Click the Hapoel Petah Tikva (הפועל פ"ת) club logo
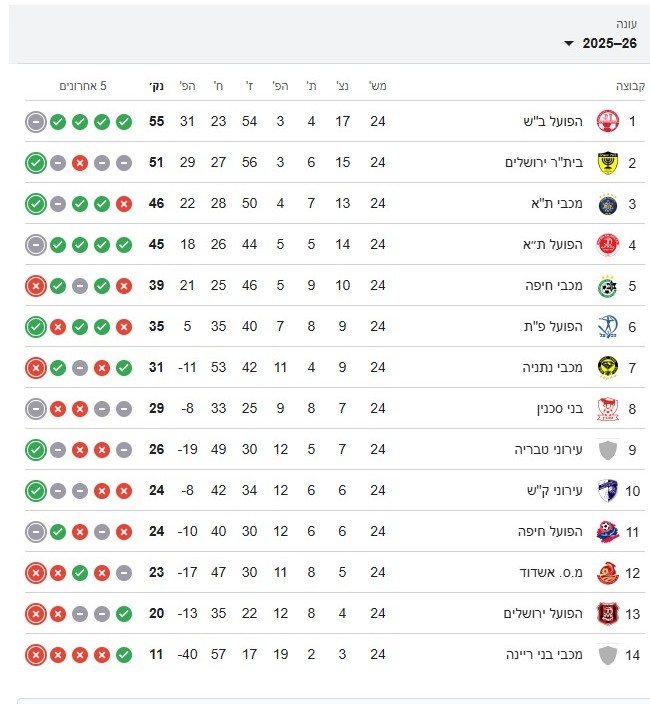This screenshot has width=650, height=704. click(x=607, y=327)
